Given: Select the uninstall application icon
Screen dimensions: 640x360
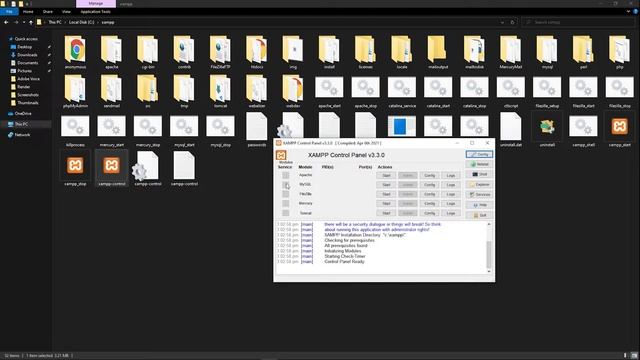Looking at the screenshot, I should pos(547,130).
